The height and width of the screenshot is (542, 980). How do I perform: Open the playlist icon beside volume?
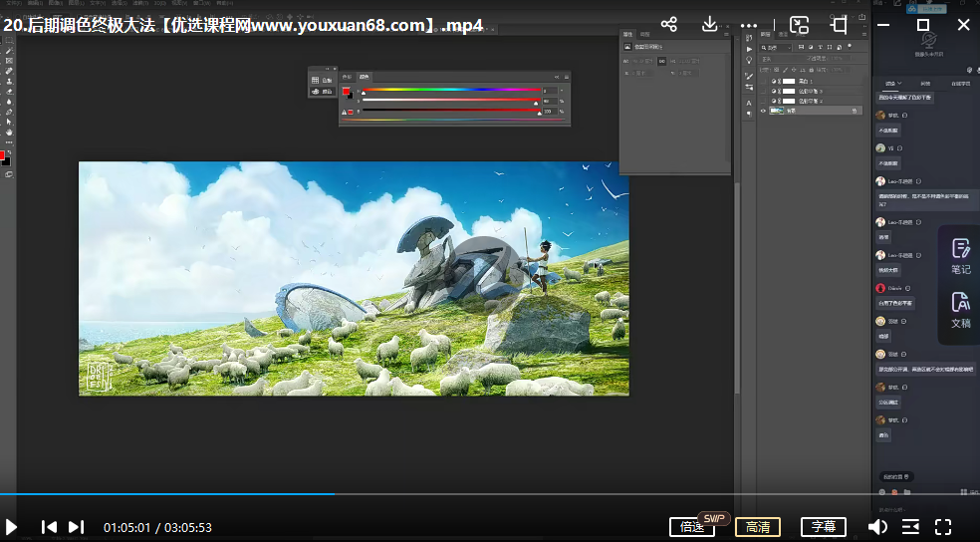[x=910, y=527]
